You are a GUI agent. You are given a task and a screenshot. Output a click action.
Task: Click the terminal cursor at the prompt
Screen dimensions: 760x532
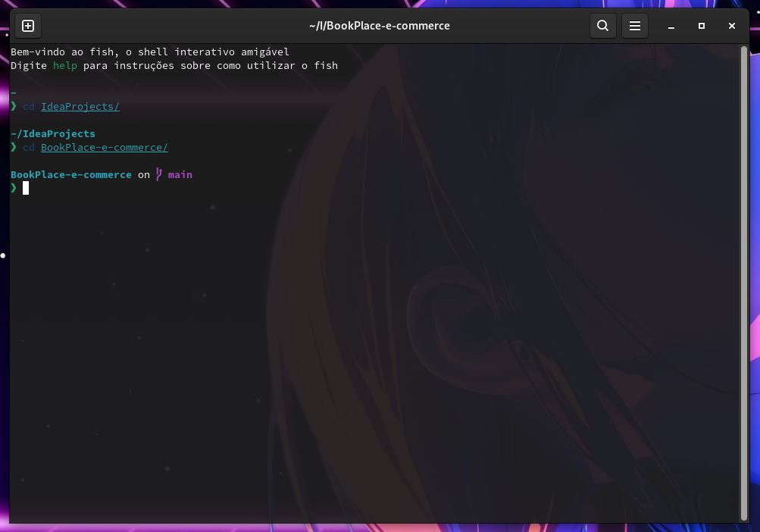pyautogui.click(x=26, y=188)
